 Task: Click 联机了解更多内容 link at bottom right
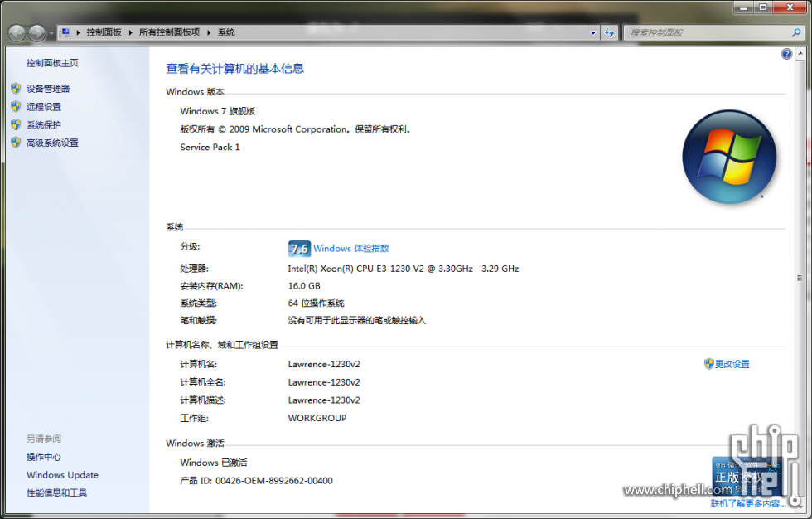748,503
